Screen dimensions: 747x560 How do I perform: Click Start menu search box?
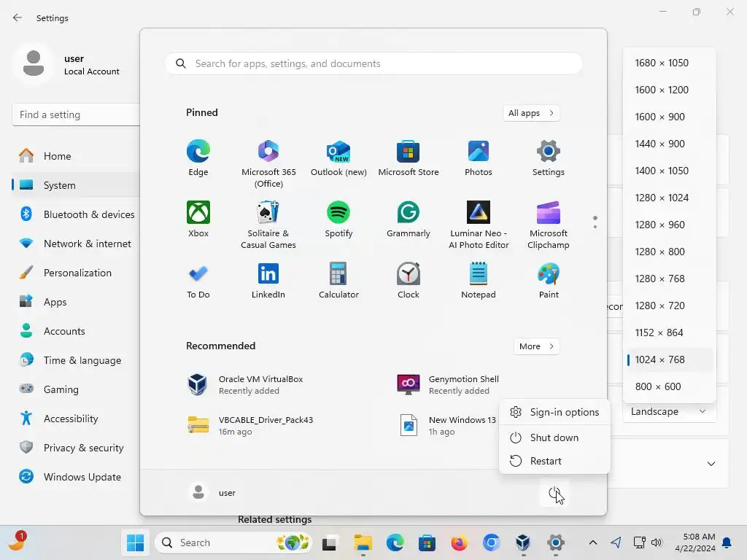(373, 64)
